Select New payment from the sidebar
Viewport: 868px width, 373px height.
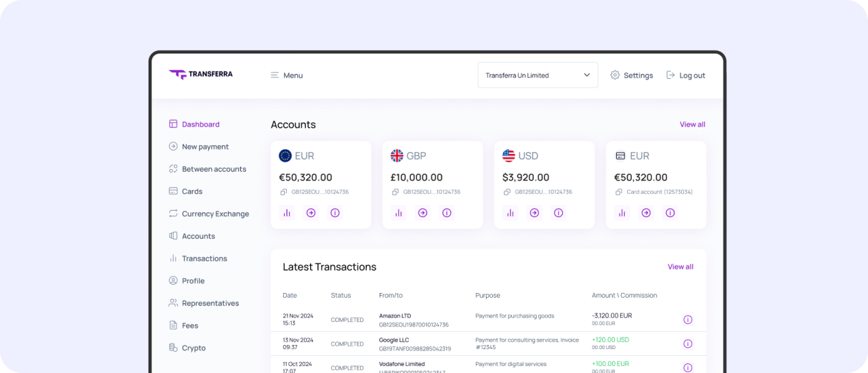pos(205,146)
